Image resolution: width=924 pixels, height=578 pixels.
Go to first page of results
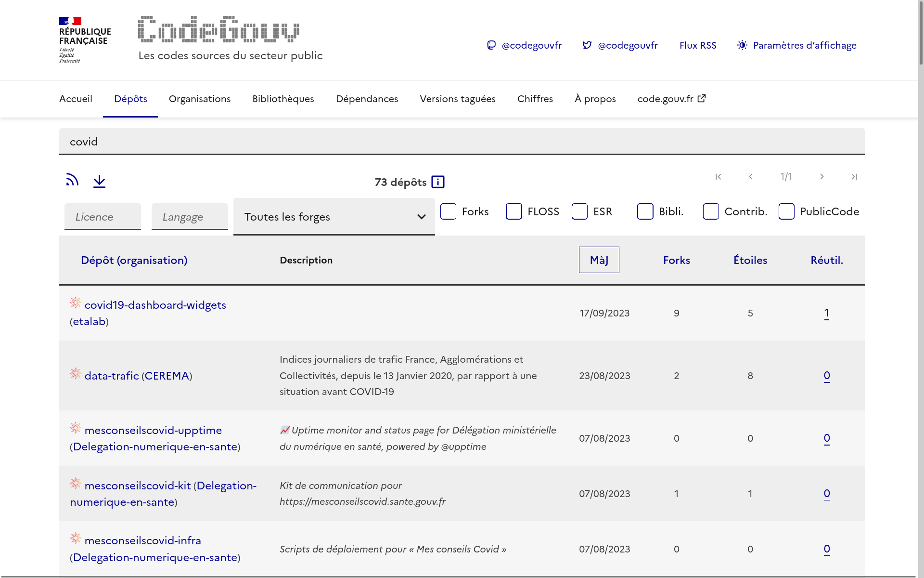click(x=718, y=177)
